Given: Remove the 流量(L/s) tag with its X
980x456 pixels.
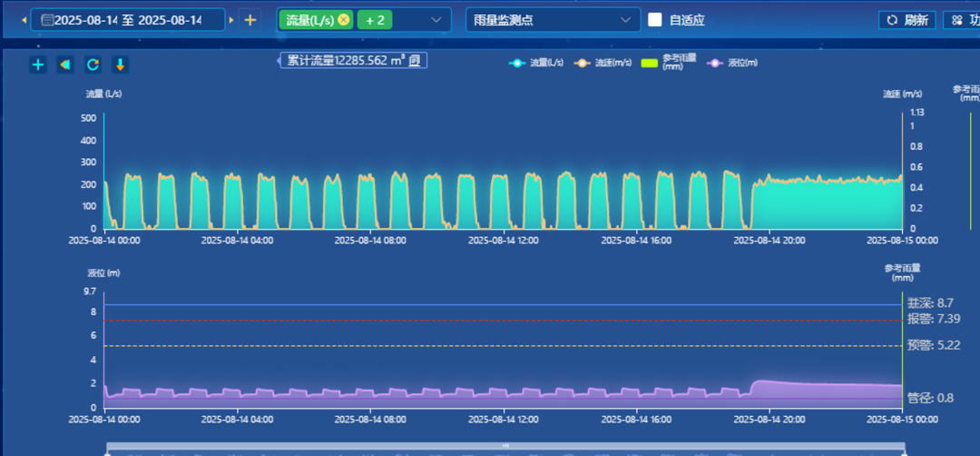Looking at the screenshot, I should tap(343, 20).
